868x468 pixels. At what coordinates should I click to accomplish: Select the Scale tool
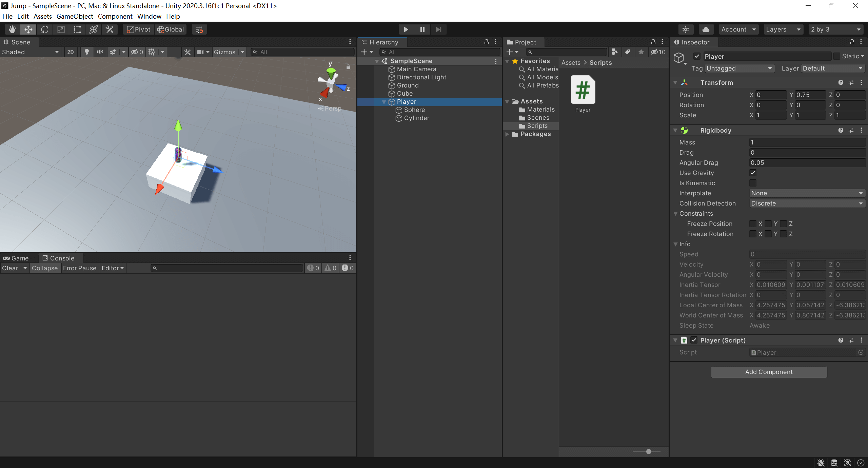[x=61, y=30]
